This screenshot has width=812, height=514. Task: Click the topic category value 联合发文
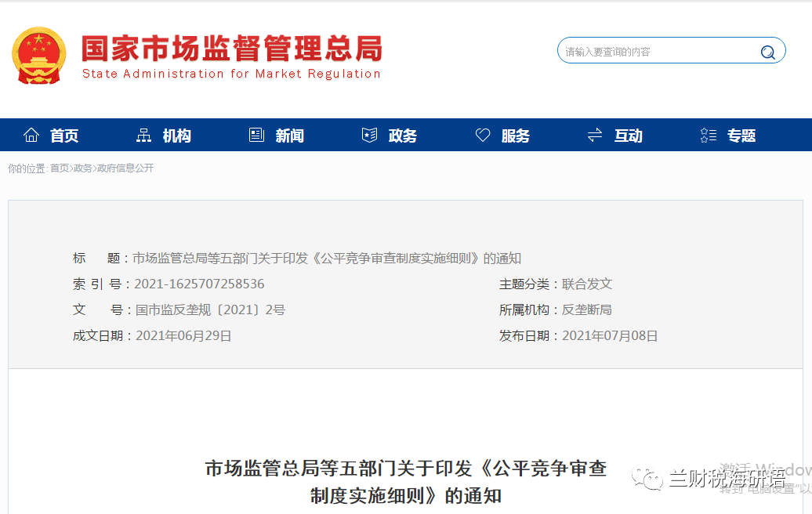(x=587, y=284)
